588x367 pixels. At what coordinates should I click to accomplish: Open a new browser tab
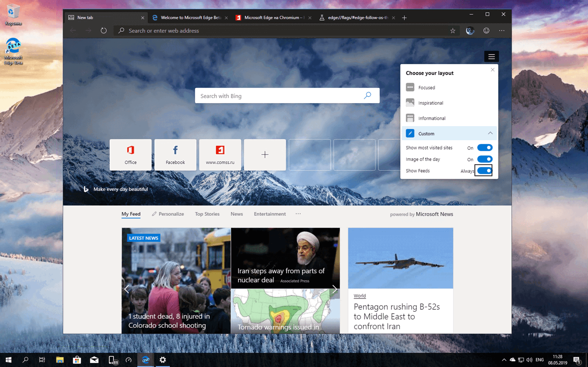coord(404,18)
